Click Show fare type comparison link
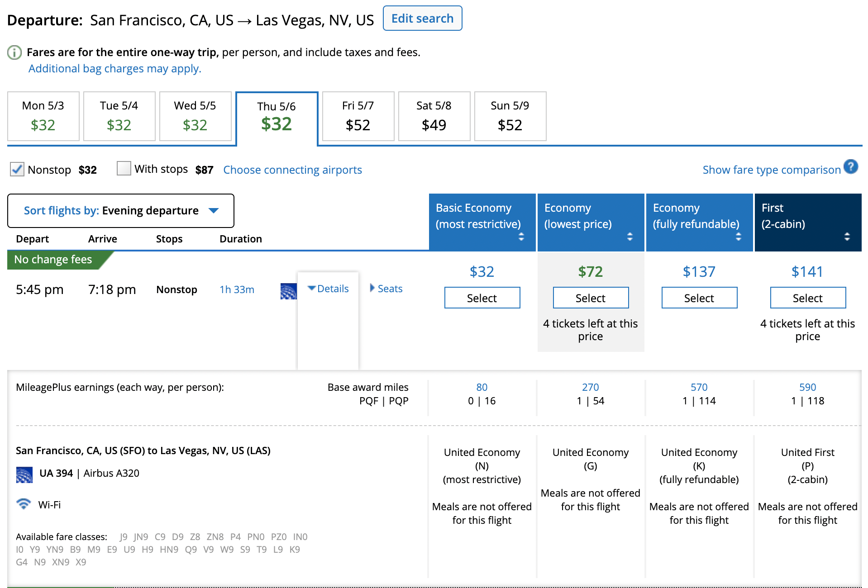Image resolution: width=868 pixels, height=588 pixels. [x=772, y=170]
